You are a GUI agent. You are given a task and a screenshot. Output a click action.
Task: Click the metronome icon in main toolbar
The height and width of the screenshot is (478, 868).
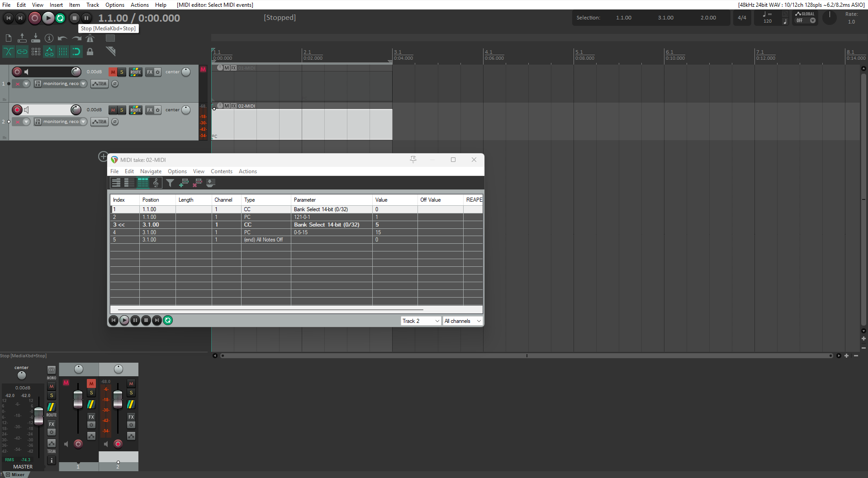coord(90,38)
